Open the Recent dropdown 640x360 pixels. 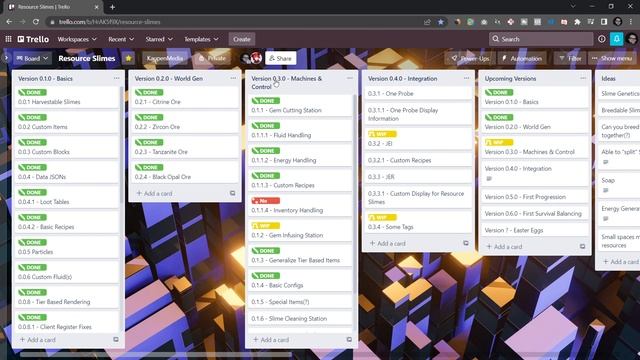(121, 39)
